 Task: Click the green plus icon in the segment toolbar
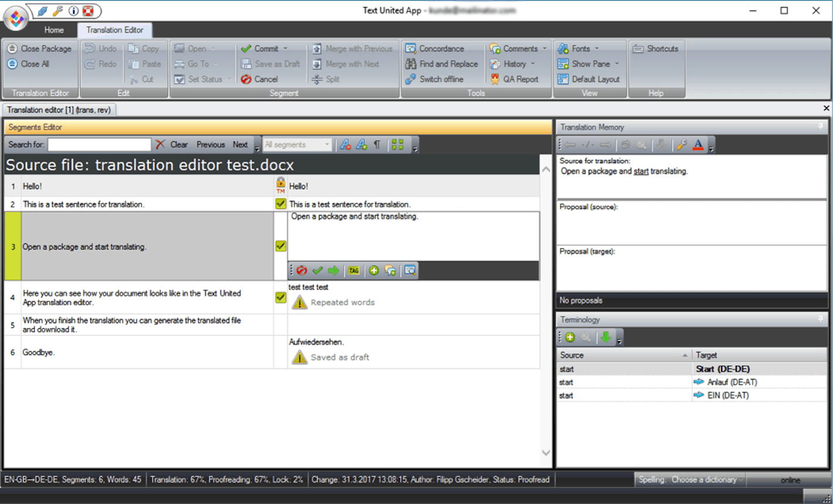coord(373,270)
